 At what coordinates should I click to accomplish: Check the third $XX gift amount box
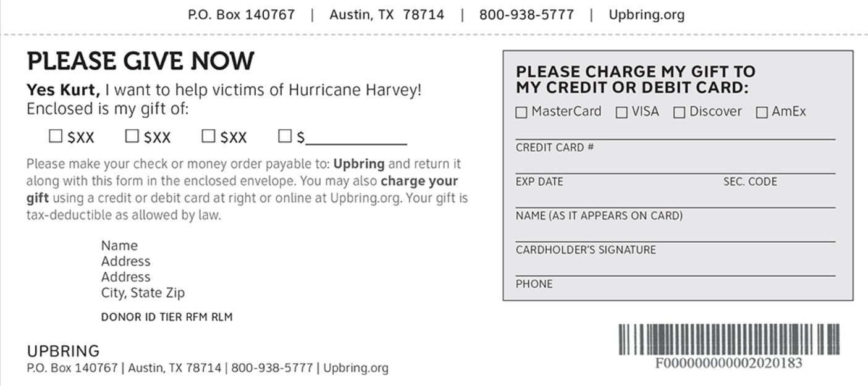pyautogui.click(x=208, y=136)
